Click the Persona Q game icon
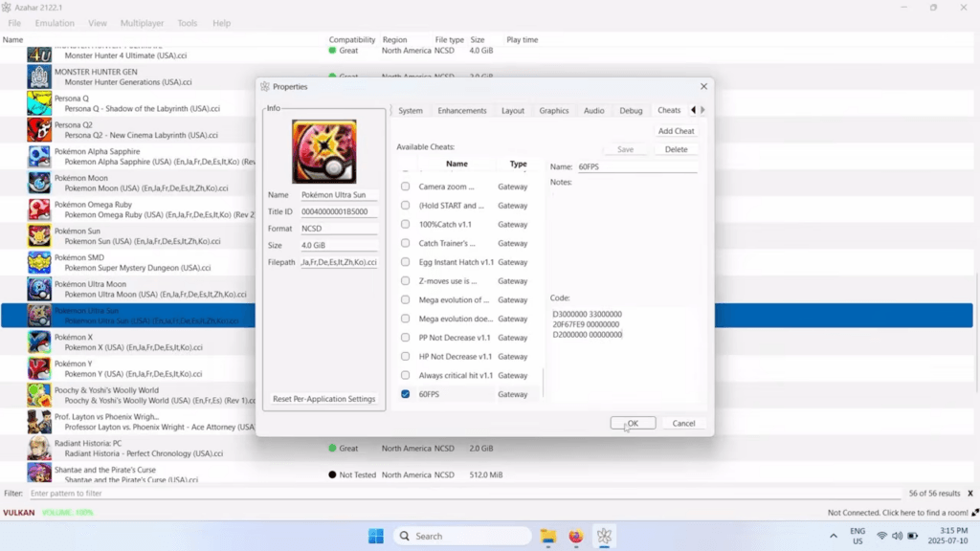This screenshot has width=980, height=551. pyautogui.click(x=38, y=103)
